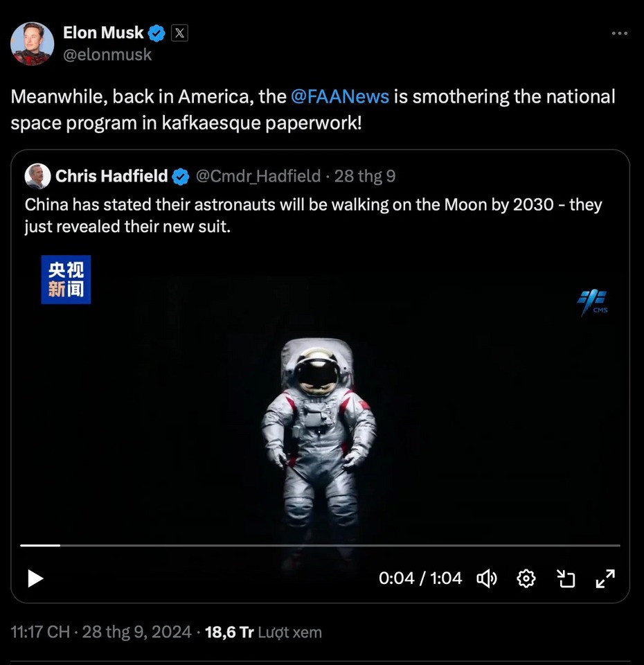
Task: Expand the video to fullscreen
Action: coord(606,578)
